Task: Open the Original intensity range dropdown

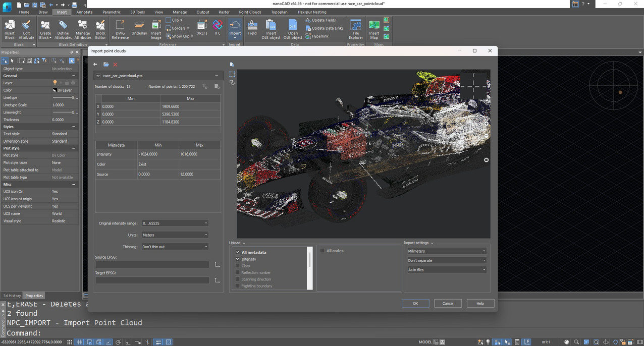Action: point(175,223)
